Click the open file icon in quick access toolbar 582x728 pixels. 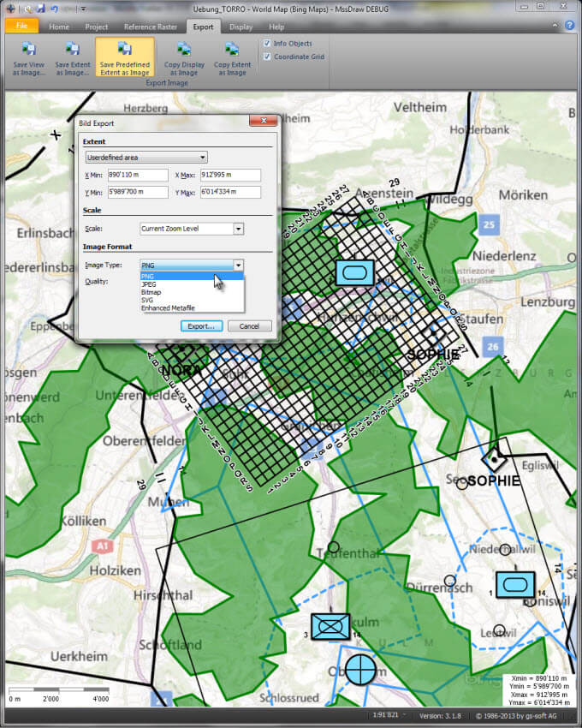[x=29, y=9]
